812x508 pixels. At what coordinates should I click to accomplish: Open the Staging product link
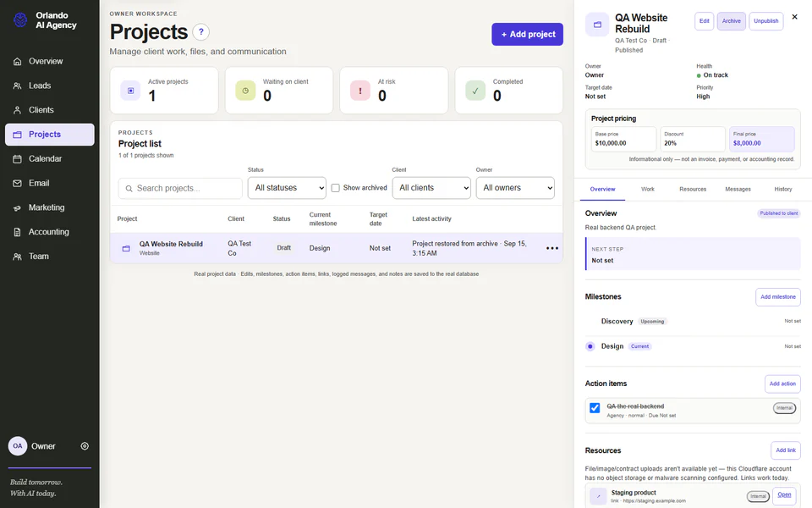pos(784,495)
